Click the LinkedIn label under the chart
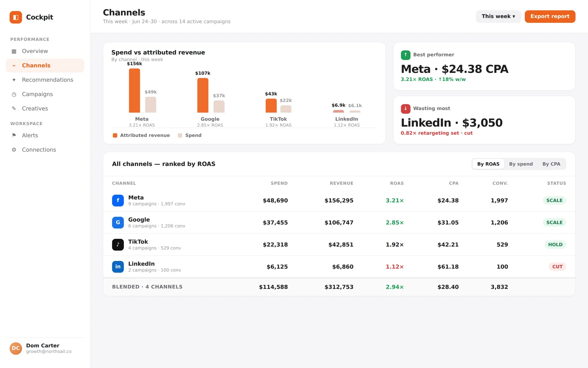The height and width of the screenshot is (368, 588). point(347,119)
